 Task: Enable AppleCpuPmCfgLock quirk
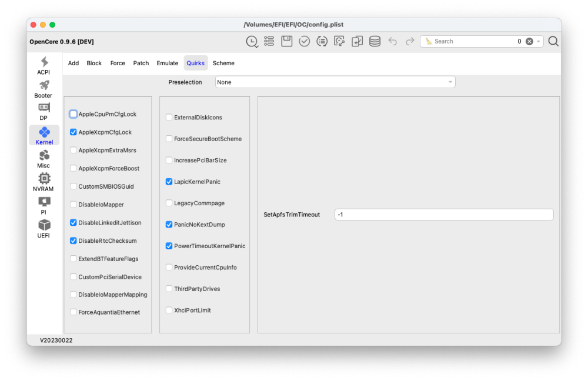(x=73, y=114)
